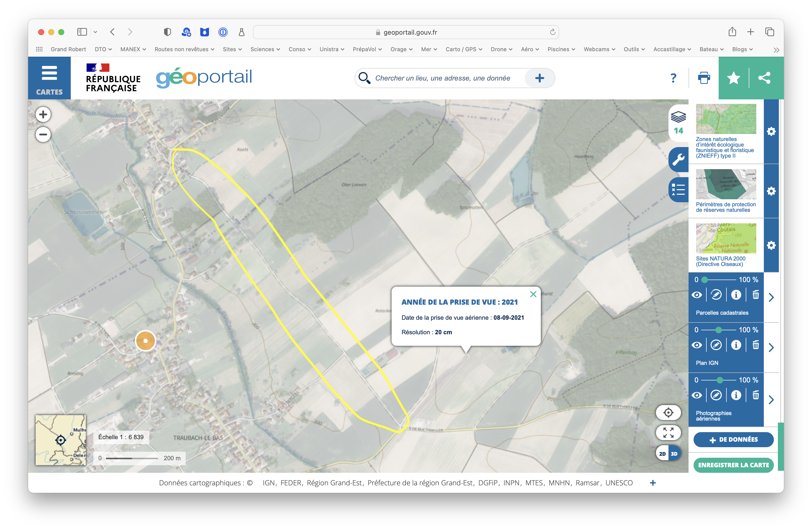Hide the Parcelles cadastrales layer
This screenshot has height=530, width=812.
coord(697,295)
